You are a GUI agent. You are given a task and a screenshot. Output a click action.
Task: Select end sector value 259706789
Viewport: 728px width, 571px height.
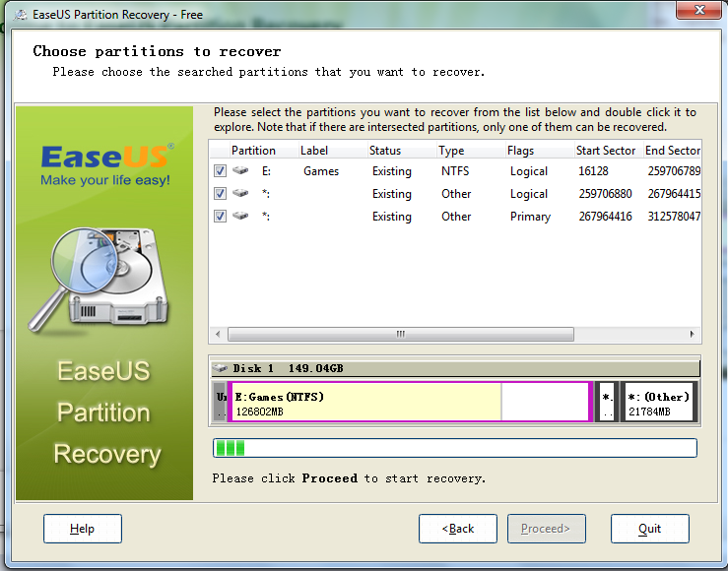coord(674,171)
